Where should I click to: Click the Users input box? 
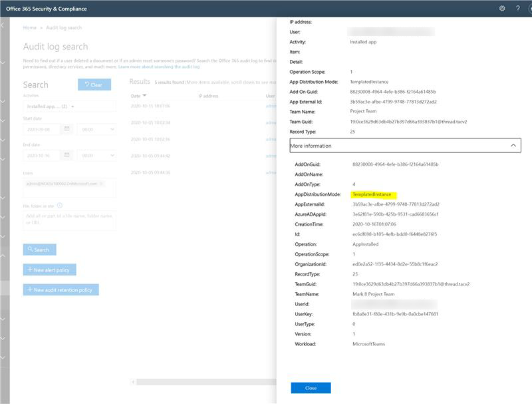pyautogui.click(x=69, y=188)
